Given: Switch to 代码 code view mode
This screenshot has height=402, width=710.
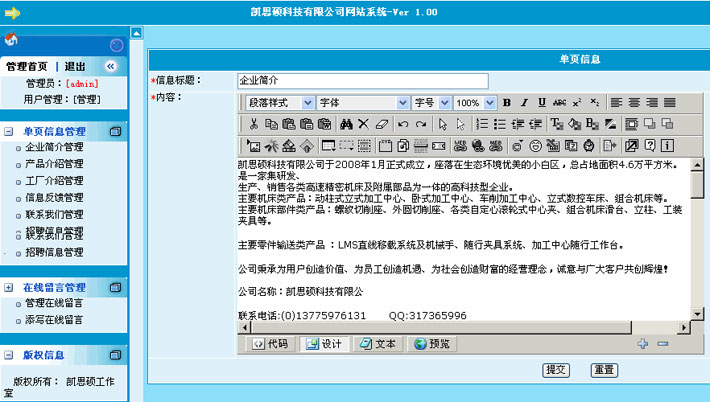Looking at the screenshot, I should tap(269, 344).
